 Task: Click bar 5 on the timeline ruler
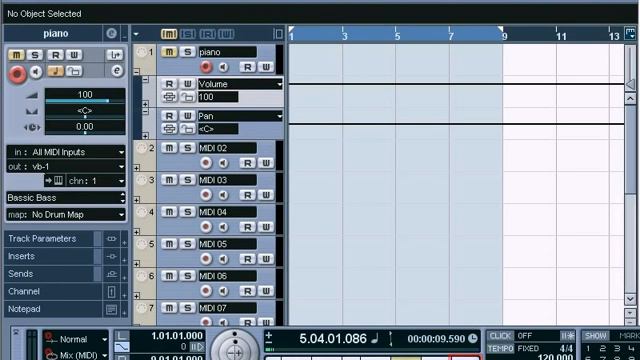coord(397,35)
